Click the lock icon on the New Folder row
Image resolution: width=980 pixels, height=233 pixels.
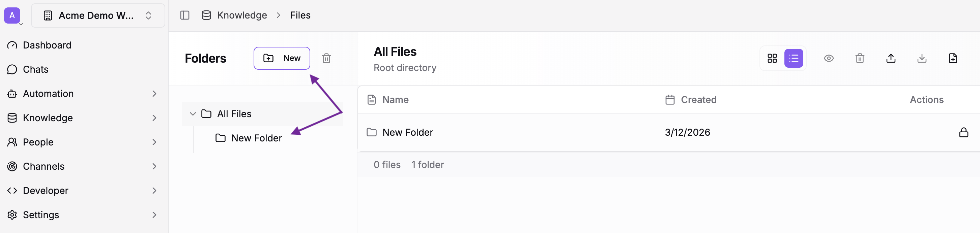coord(963,132)
